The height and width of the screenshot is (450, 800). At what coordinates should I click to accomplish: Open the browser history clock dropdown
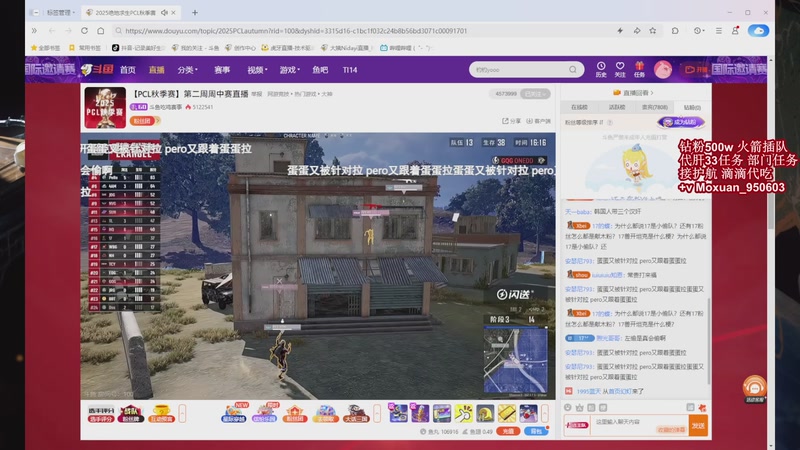699,31
